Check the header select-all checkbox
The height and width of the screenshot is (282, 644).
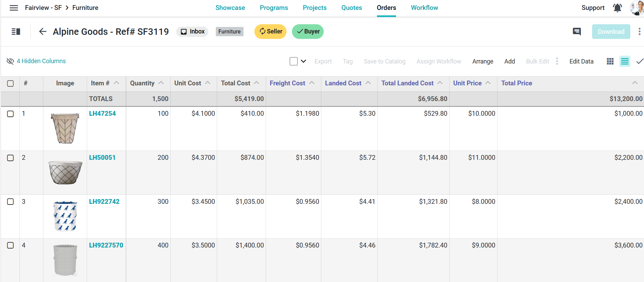11,83
